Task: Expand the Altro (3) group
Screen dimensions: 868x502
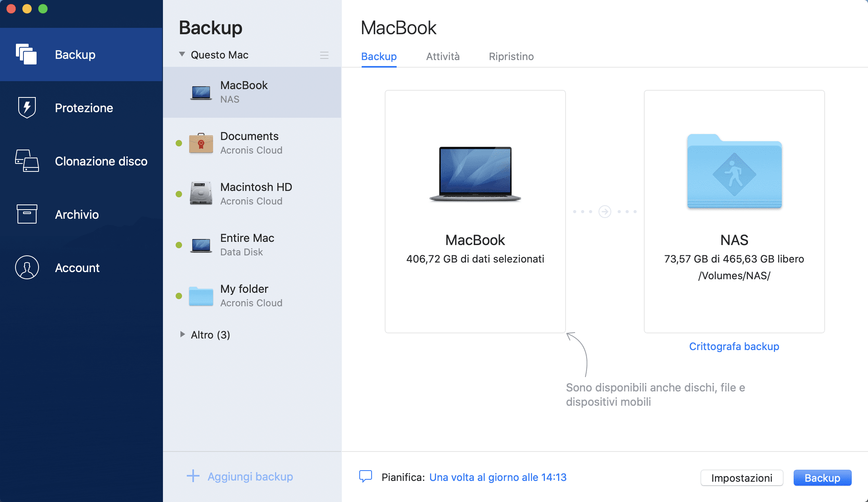Action: (x=182, y=334)
